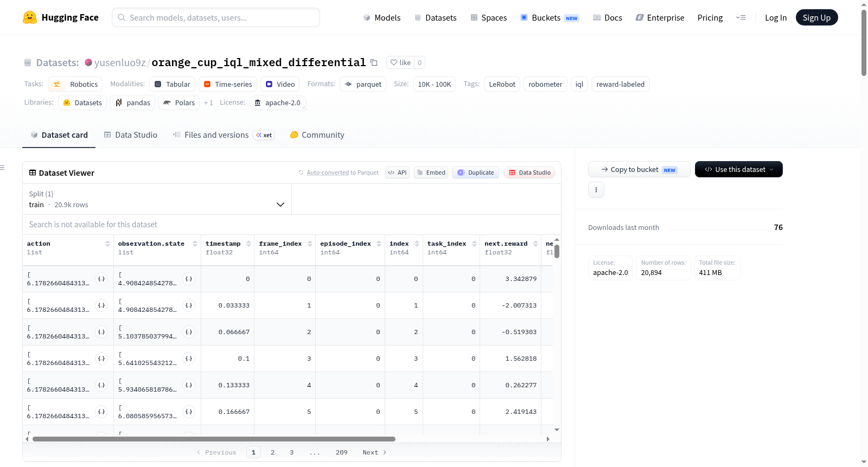The height and width of the screenshot is (467, 868).
Task: Expand the action cell in the 0.166667 row
Action: 101,412
